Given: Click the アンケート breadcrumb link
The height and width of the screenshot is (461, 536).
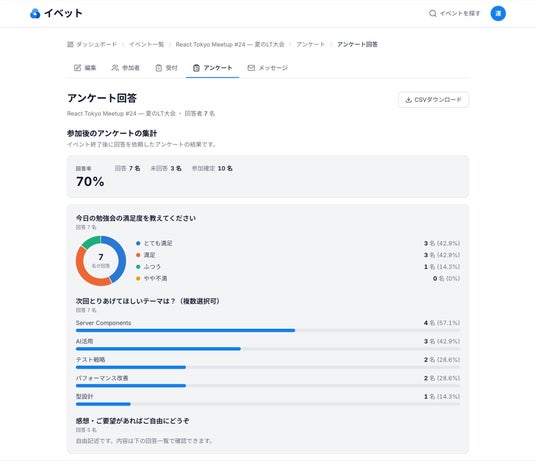Looking at the screenshot, I should tap(310, 44).
